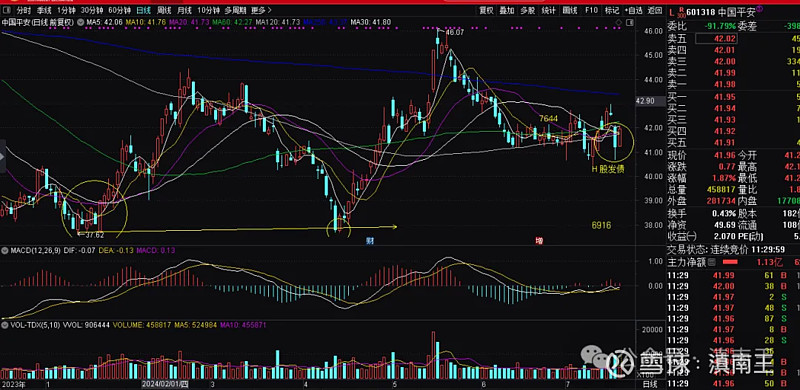Click the 增 event marker on chart
800x390 pixels.
coord(539,240)
